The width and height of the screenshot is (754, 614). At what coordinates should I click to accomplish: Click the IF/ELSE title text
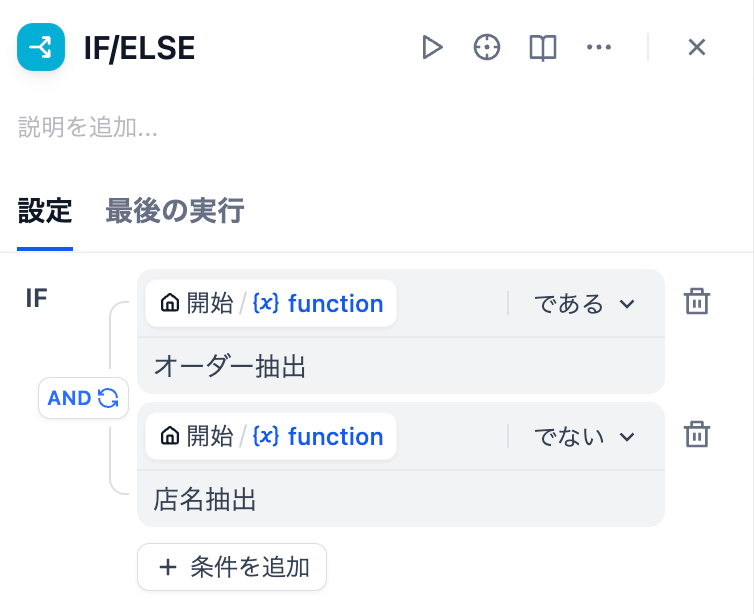[x=140, y=48]
